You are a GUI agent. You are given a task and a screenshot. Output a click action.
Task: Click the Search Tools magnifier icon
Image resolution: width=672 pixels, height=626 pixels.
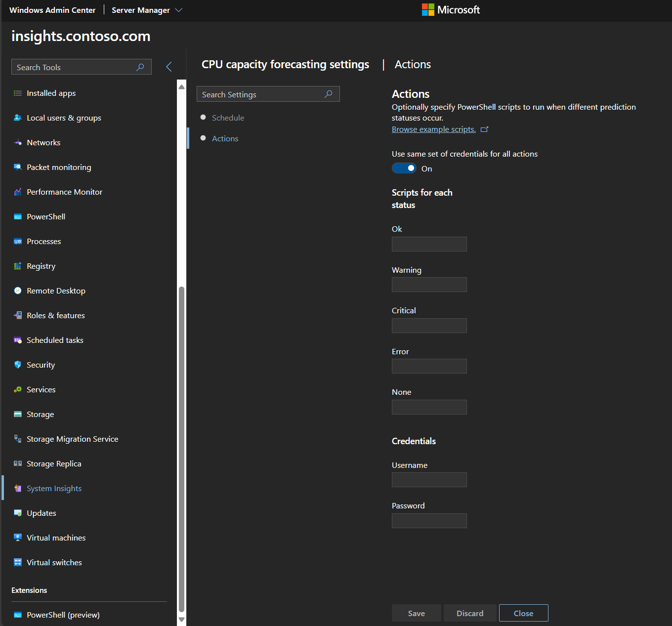[x=140, y=67]
